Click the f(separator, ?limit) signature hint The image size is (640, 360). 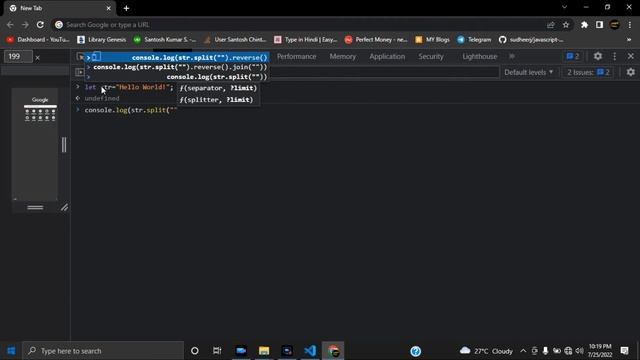(x=218, y=88)
